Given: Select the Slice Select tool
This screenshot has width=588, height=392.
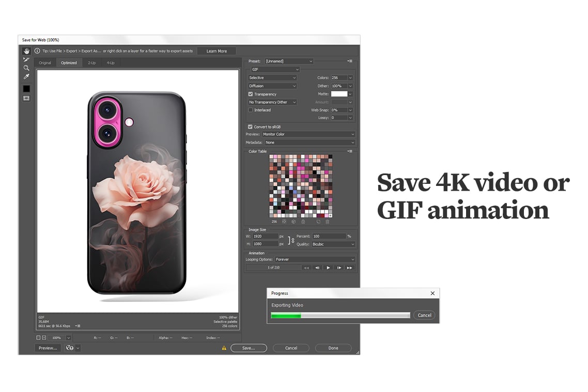Looking at the screenshot, I should (26, 59).
